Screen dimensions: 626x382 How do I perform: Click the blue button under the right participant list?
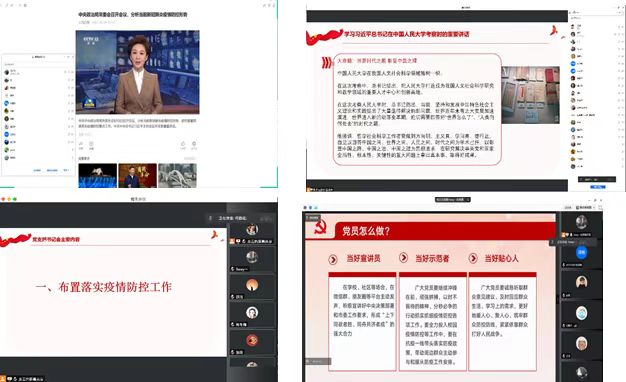tap(597, 187)
